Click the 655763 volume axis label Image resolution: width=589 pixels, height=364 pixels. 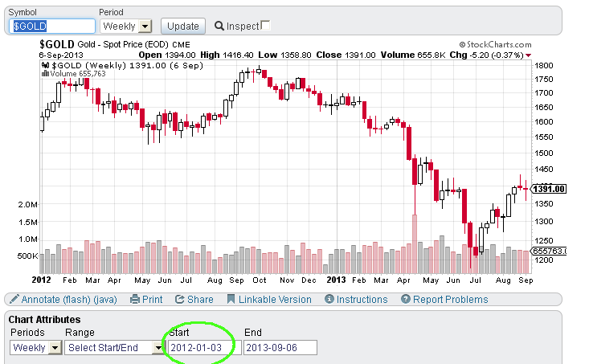tap(549, 251)
